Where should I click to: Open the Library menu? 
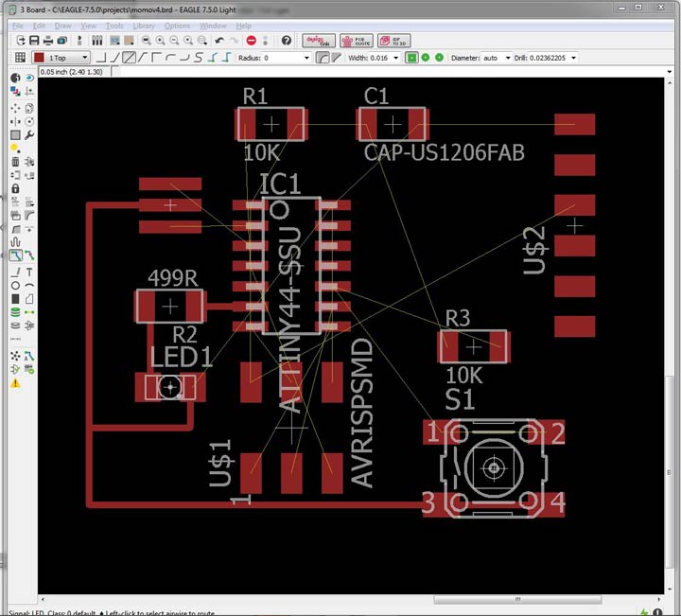point(144,26)
